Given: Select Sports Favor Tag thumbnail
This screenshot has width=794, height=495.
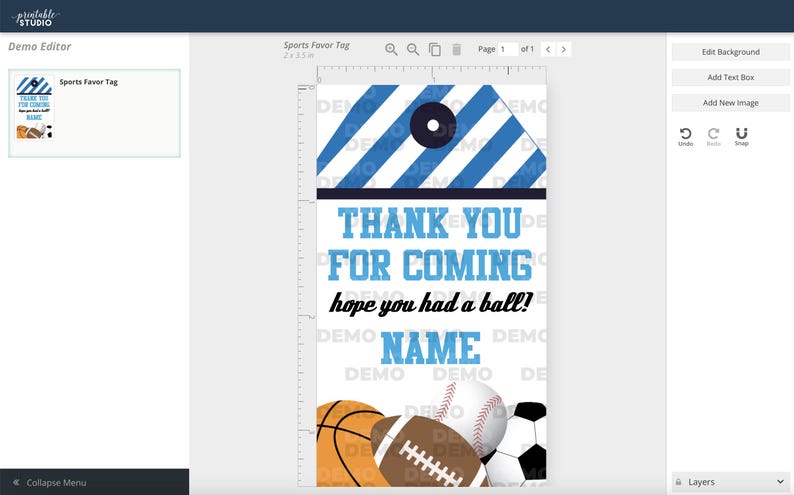Looking at the screenshot, I should point(34,107).
